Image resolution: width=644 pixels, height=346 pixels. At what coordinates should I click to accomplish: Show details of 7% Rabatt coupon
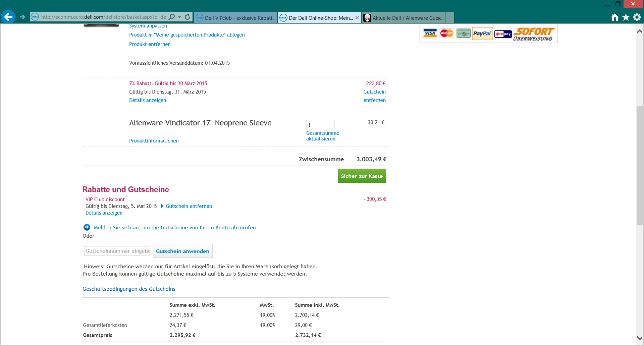148,100
